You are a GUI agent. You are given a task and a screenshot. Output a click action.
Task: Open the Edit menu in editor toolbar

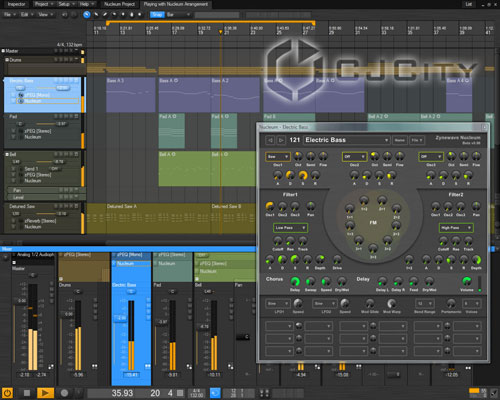[27, 15]
